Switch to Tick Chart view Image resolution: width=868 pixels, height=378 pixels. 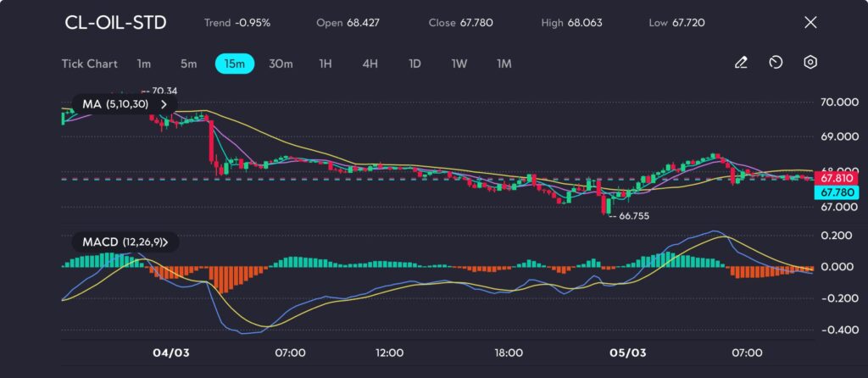[x=89, y=64]
